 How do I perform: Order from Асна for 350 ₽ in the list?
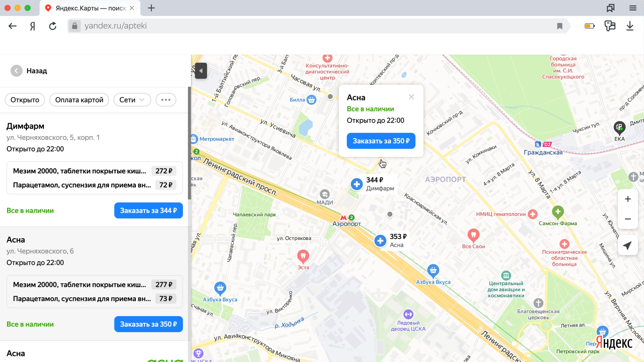149,324
